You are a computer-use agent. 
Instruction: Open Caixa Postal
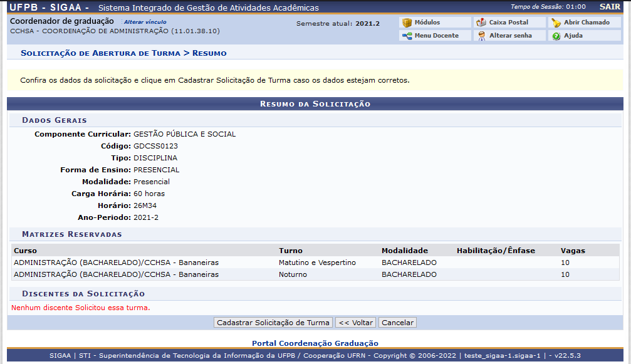(508, 23)
